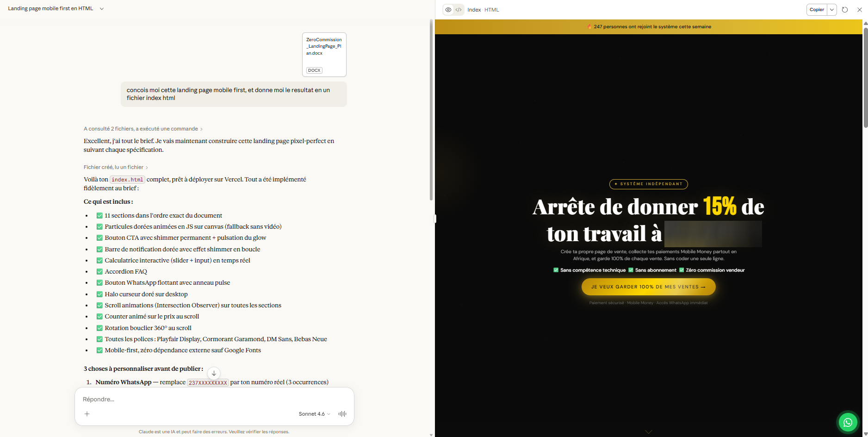
Task: Click check icon beside 'Halo curseur doré'
Action: pos(99,294)
